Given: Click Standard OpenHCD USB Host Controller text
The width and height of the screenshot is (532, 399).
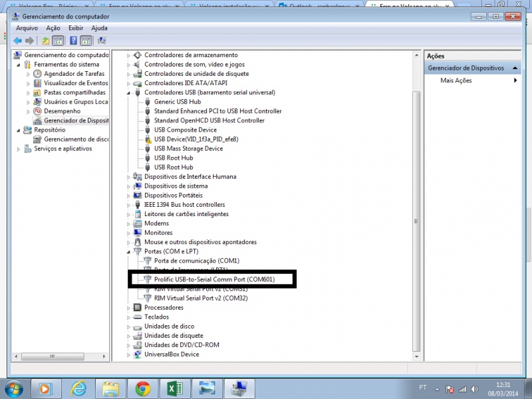Looking at the screenshot, I should [209, 120].
